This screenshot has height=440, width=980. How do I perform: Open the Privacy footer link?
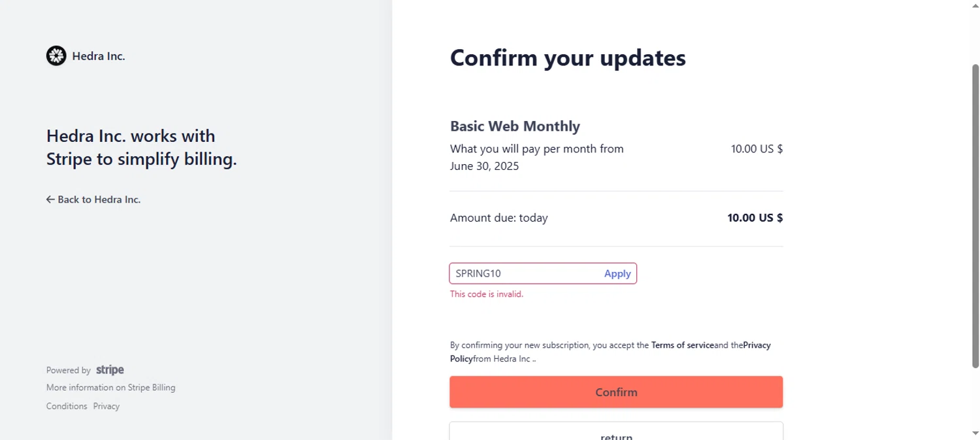106,406
